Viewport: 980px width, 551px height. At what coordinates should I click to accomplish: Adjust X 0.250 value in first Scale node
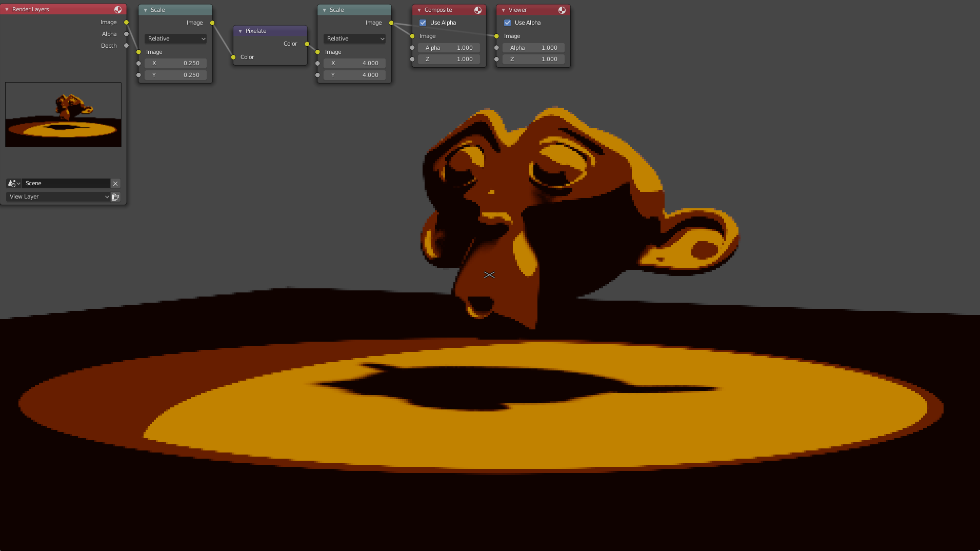pos(175,63)
